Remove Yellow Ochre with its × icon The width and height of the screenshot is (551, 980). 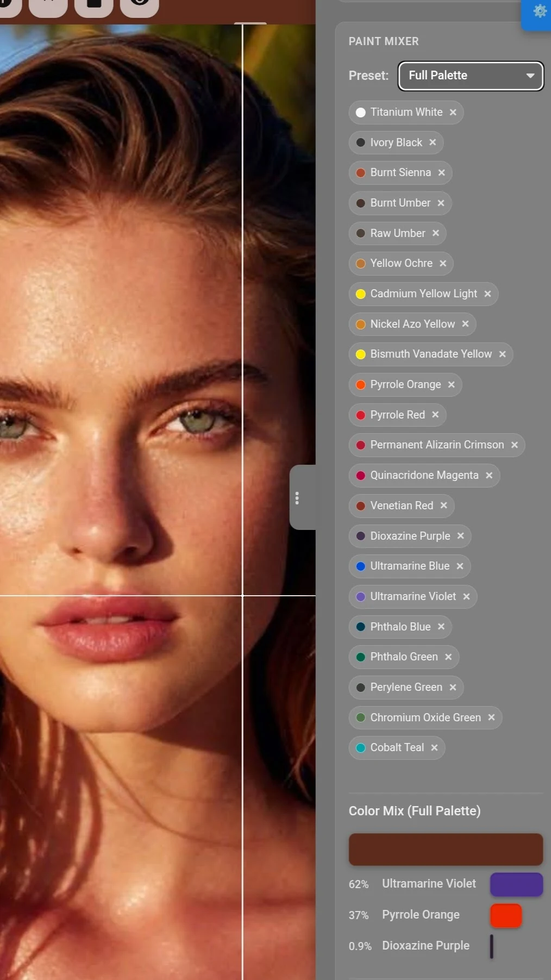click(x=443, y=263)
